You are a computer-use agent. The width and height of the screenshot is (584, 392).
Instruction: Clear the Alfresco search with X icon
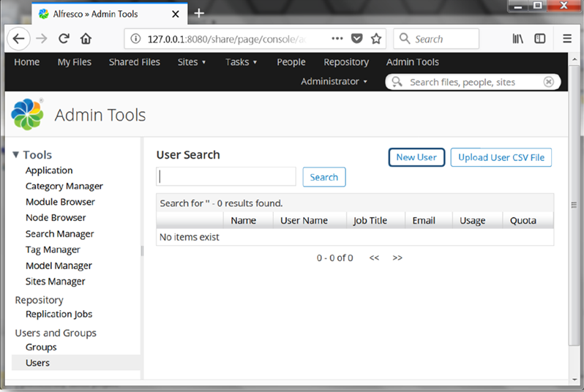pos(548,82)
